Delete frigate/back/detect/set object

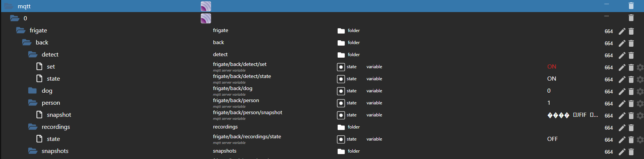(631, 67)
